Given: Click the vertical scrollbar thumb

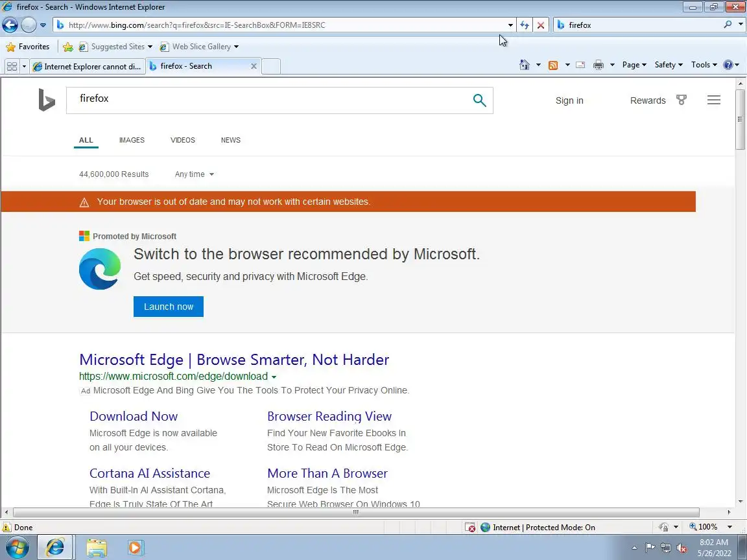Looking at the screenshot, I should [740, 119].
